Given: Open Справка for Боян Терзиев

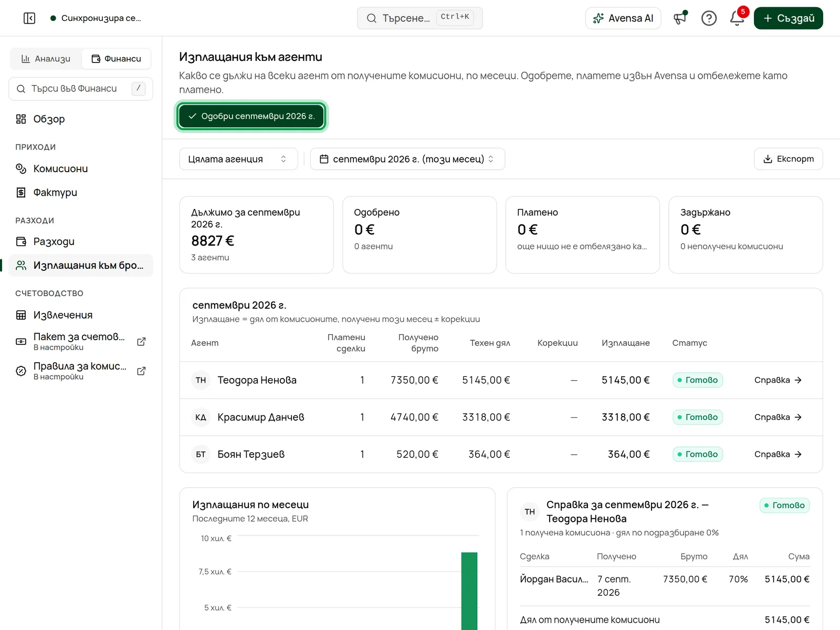Looking at the screenshot, I should [x=778, y=455].
